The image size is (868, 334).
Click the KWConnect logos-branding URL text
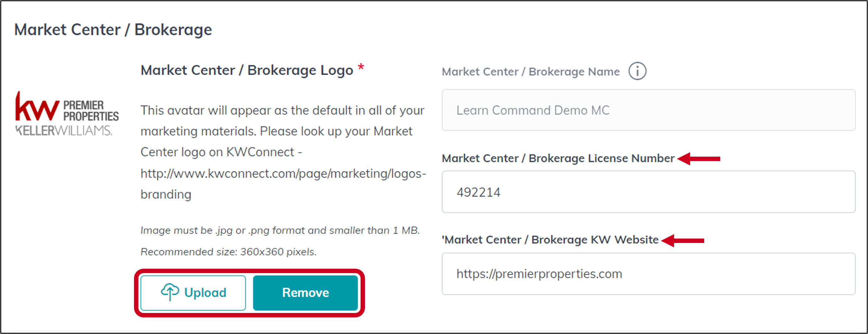pos(283,184)
